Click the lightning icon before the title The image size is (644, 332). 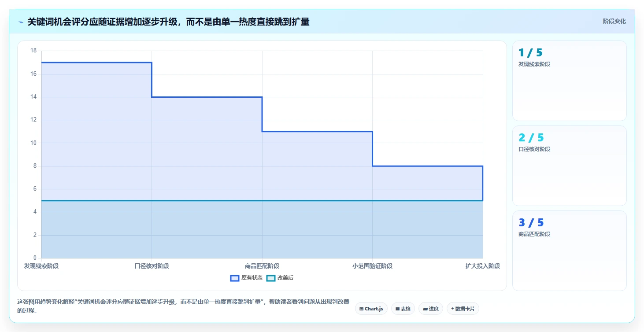pyautogui.click(x=21, y=22)
